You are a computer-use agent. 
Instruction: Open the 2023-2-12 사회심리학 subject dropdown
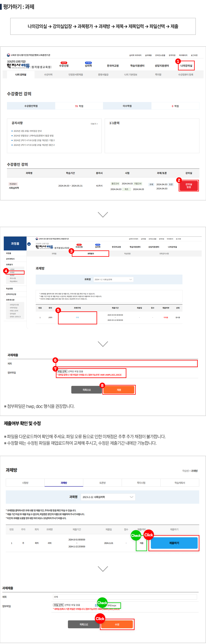108,497
